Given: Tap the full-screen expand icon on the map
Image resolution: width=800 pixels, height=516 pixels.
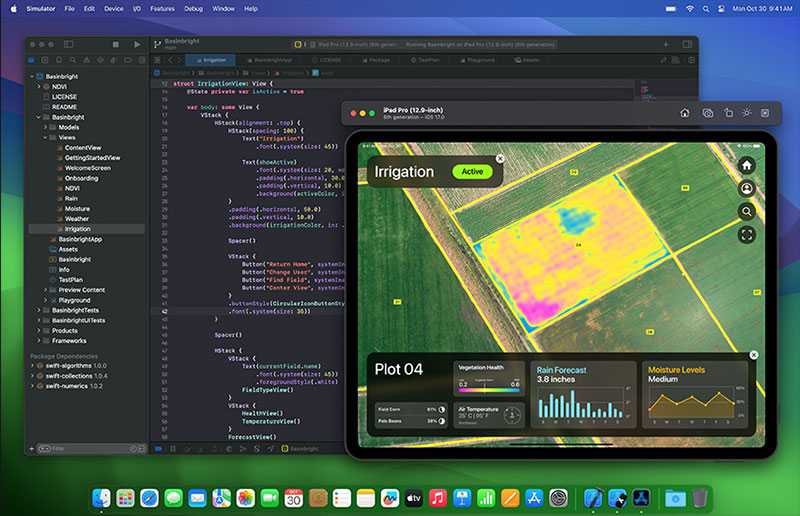Looking at the screenshot, I should pos(746,235).
